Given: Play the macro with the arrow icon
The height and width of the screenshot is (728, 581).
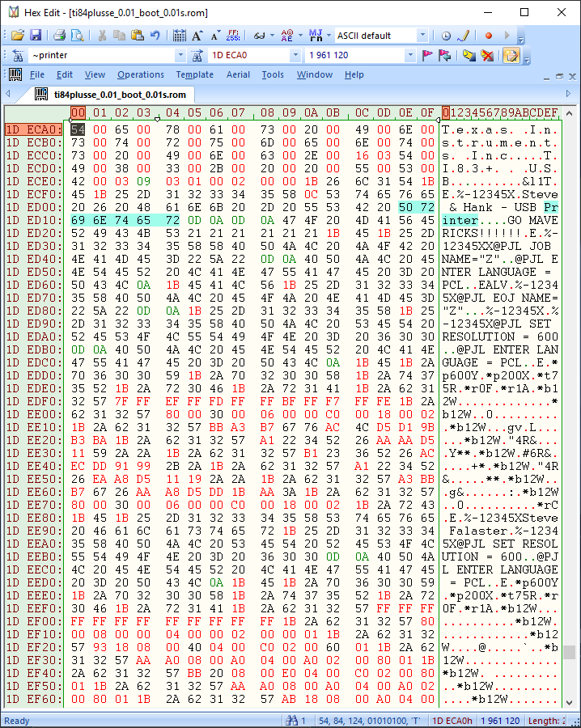Looking at the screenshot, I should coord(507,36).
